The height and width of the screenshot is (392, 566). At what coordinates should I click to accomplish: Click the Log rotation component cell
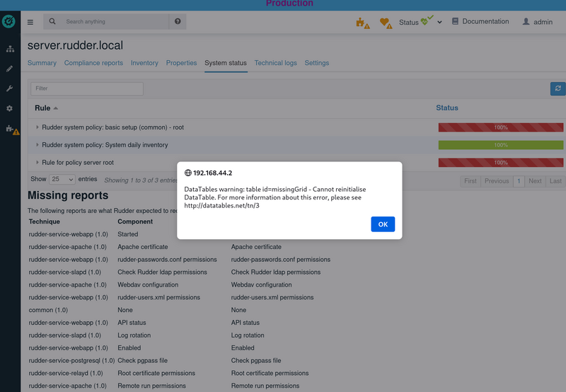[x=134, y=335]
